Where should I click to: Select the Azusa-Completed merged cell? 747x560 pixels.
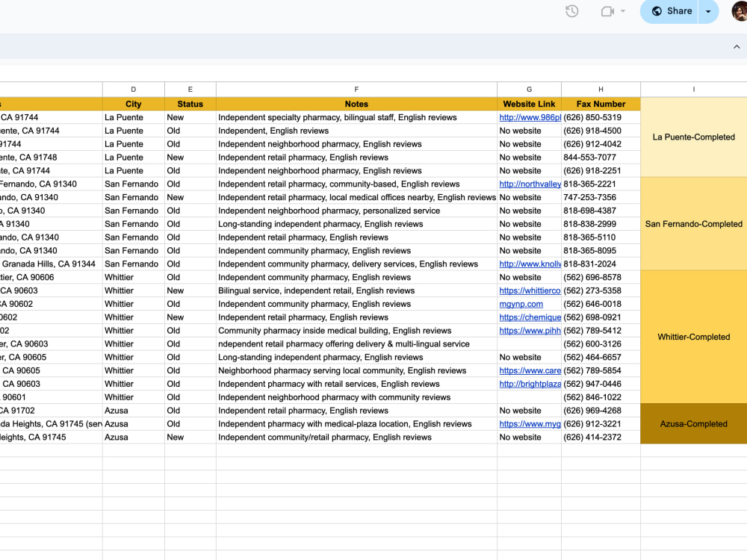[x=694, y=424]
